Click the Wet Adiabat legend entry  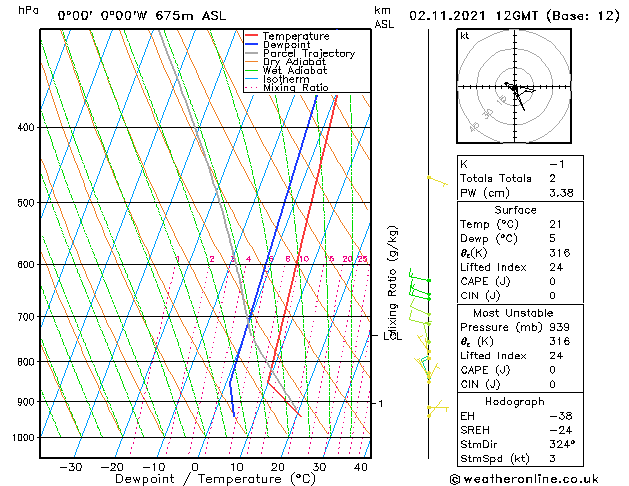[286, 70]
